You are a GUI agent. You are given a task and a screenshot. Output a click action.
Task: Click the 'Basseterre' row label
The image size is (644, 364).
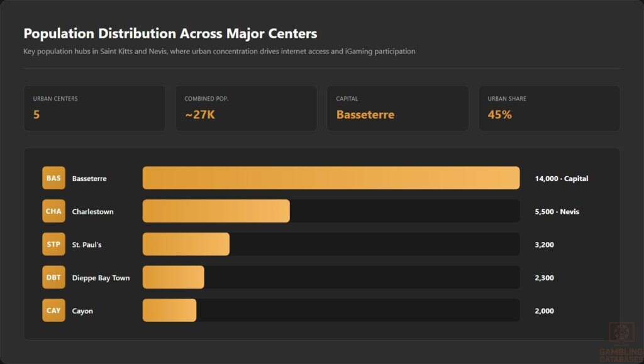89,179
